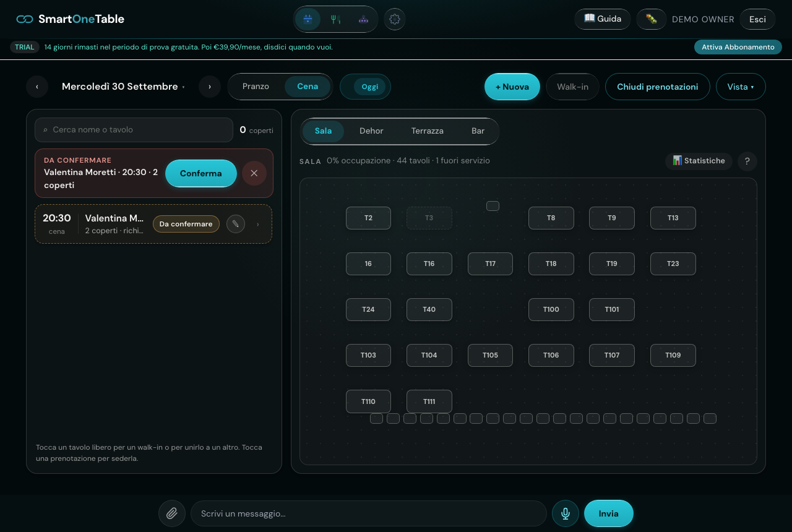Attach a file with paperclip icon
This screenshot has width=792, height=532.
(x=172, y=513)
